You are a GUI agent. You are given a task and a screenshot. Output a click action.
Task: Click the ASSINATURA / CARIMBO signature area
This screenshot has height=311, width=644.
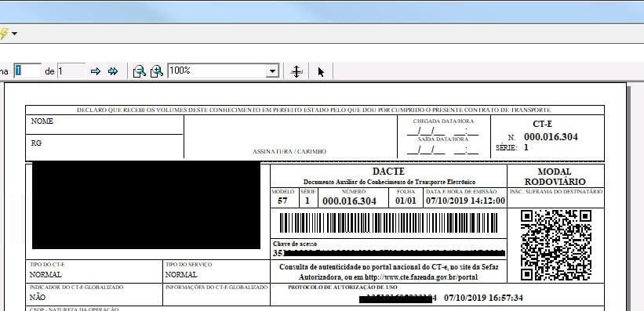point(290,137)
